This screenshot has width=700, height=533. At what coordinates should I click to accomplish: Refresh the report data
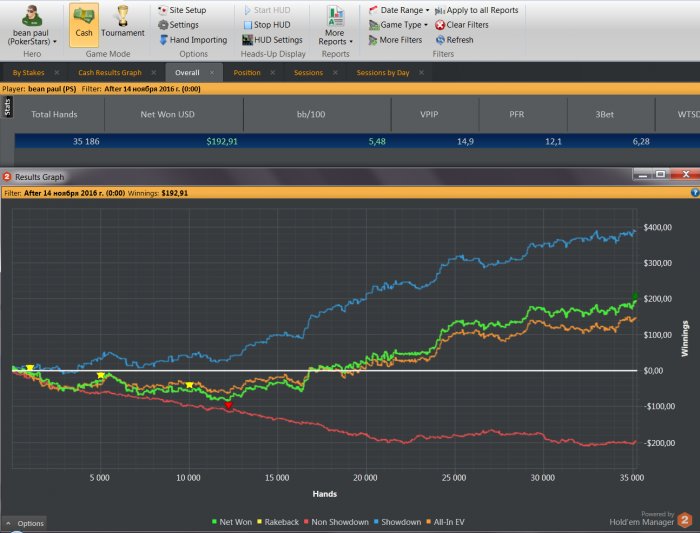click(453, 40)
